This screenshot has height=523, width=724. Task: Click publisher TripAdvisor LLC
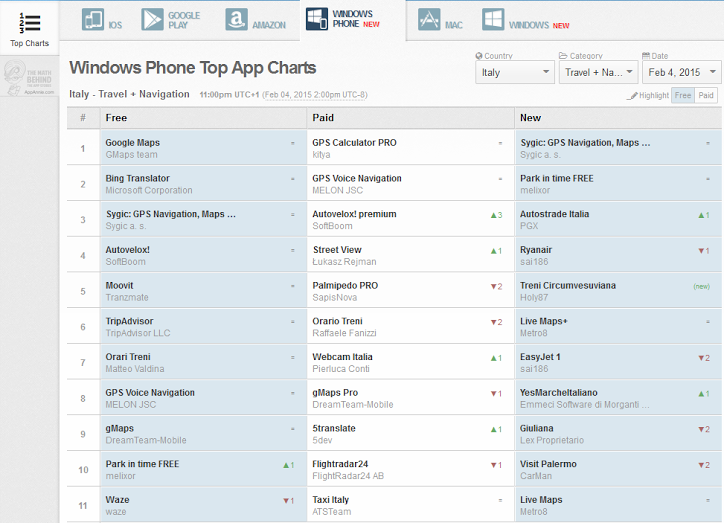(x=138, y=333)
